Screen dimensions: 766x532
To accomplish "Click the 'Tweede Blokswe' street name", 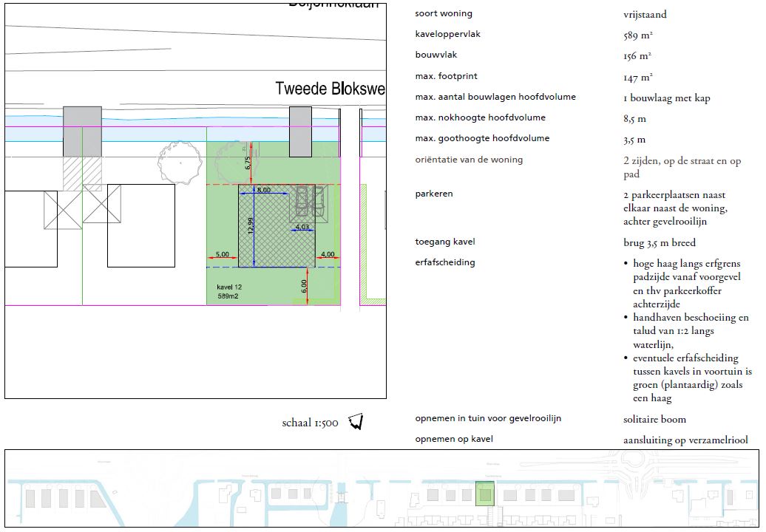I will click(330, 89).
